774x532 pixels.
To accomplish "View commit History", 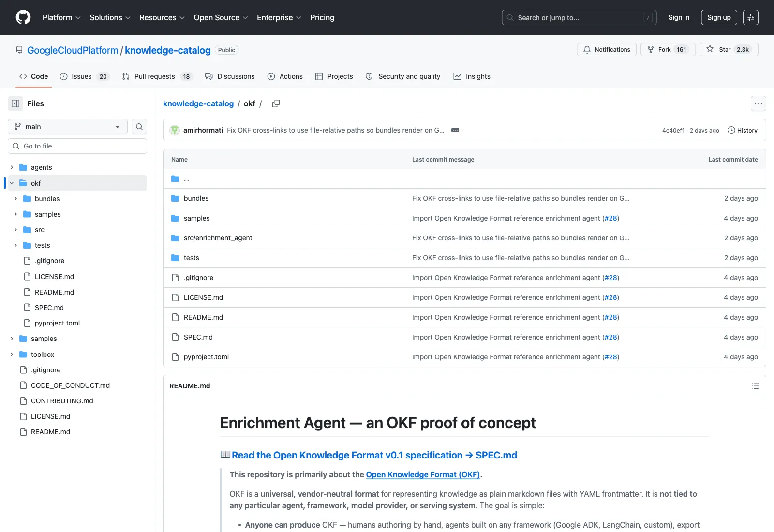I will pyautogui.click(x=743, y=130).
